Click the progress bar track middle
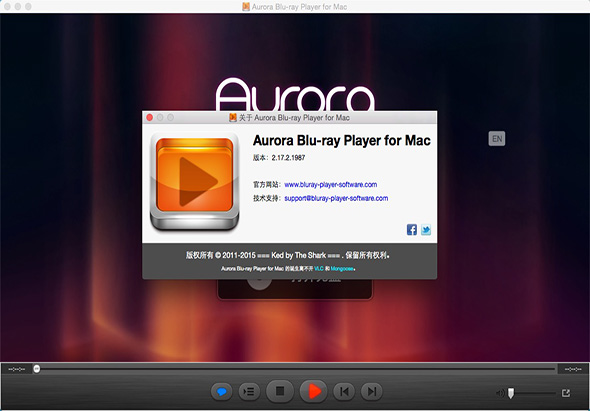This screenshot has height=411, width=590. point(295,369)
